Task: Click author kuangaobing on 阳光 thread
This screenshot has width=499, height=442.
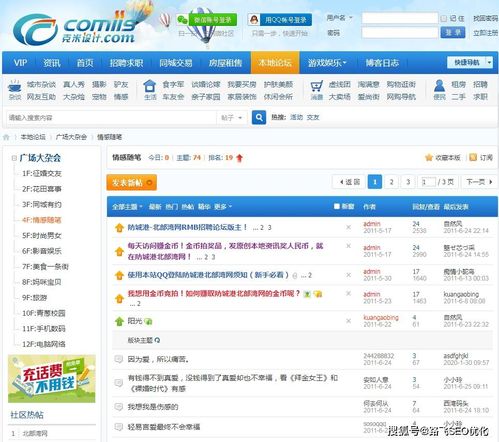Action: [381, 317]
